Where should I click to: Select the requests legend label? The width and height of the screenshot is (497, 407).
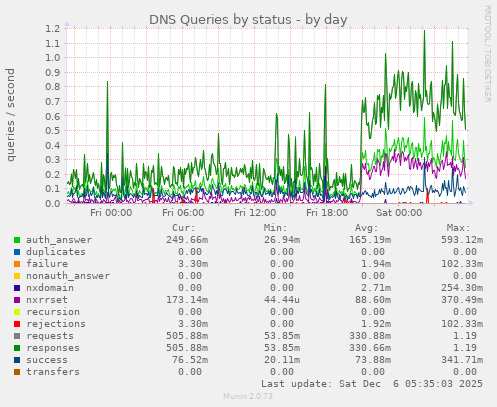coord(50,336)
